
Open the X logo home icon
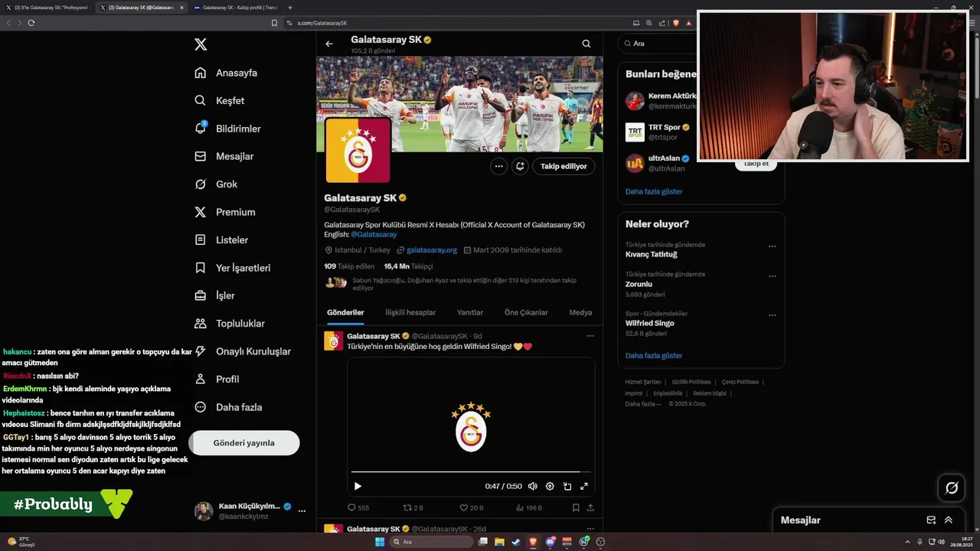click(201, 44)
